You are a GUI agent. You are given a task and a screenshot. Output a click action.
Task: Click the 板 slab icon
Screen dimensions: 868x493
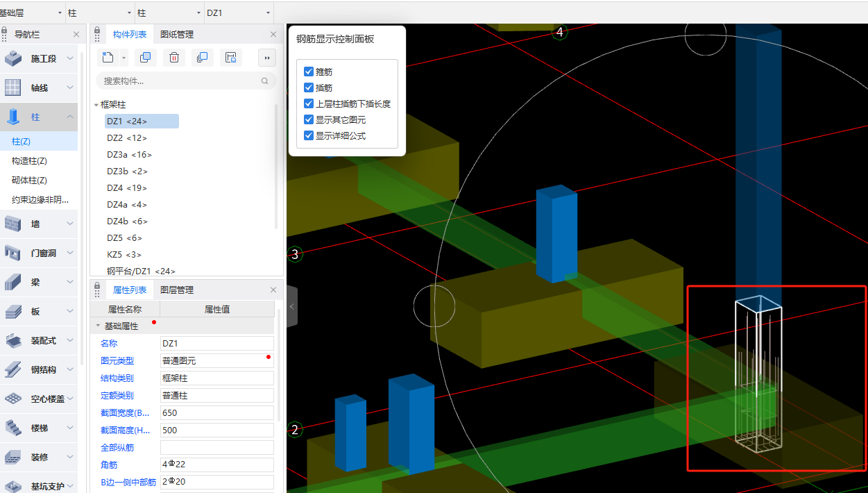(x=13, y=312)
